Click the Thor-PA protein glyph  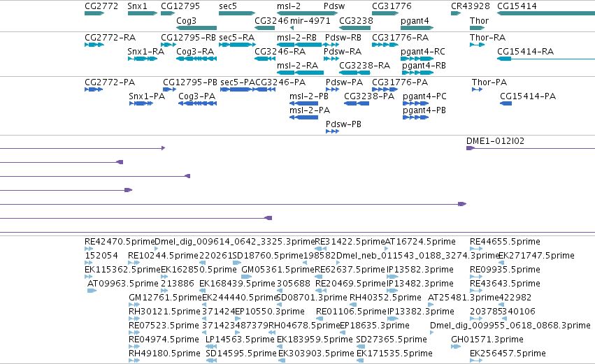point(477,89)
